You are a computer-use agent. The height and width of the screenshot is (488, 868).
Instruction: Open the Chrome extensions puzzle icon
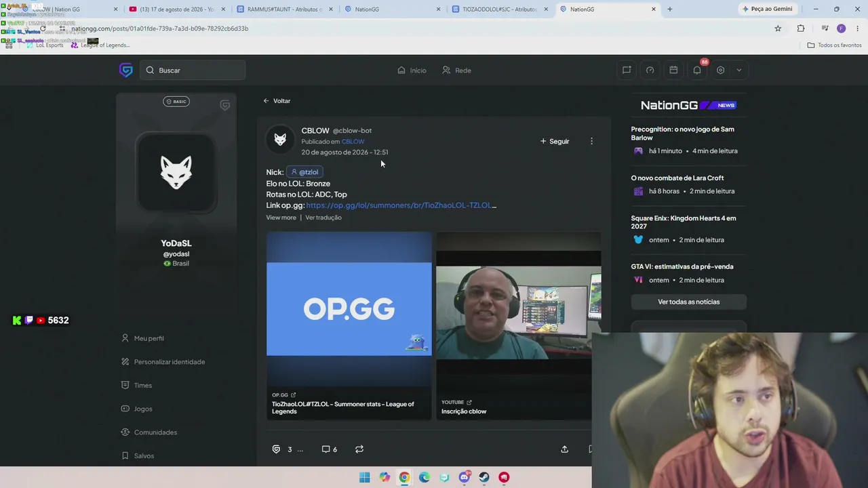(801, 28)
